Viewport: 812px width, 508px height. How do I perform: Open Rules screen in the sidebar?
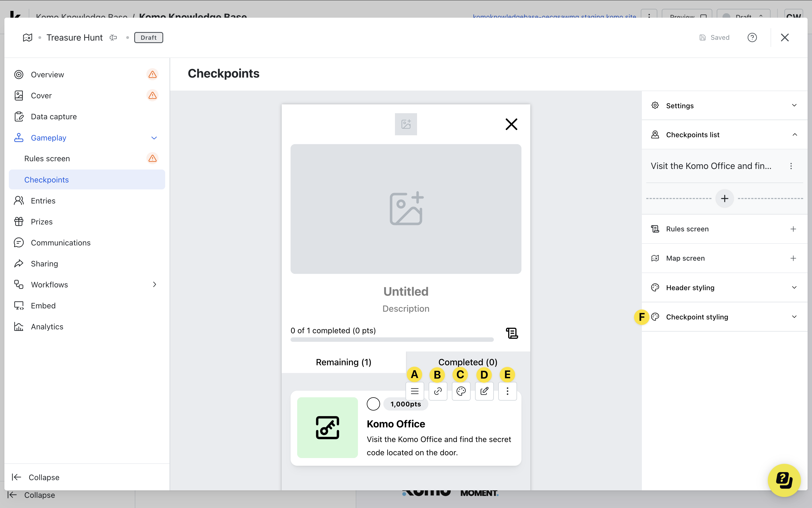pos(47,158)
